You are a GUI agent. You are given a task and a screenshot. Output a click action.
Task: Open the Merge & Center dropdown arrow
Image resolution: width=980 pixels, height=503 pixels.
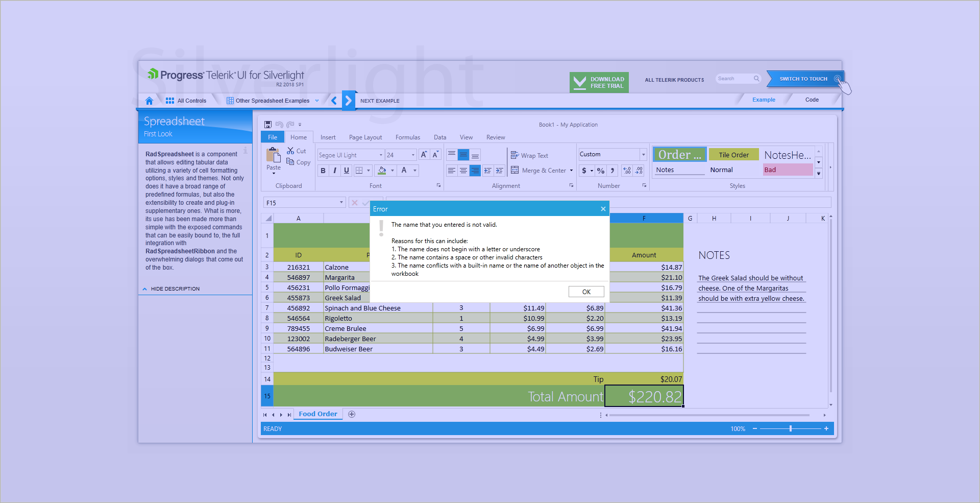(571, 171)
